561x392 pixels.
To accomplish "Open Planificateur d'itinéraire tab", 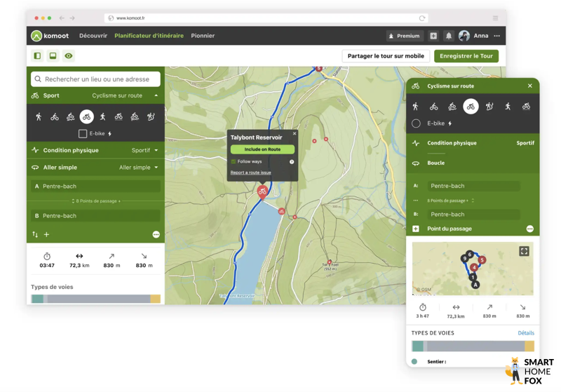I will tap(149, 36).
